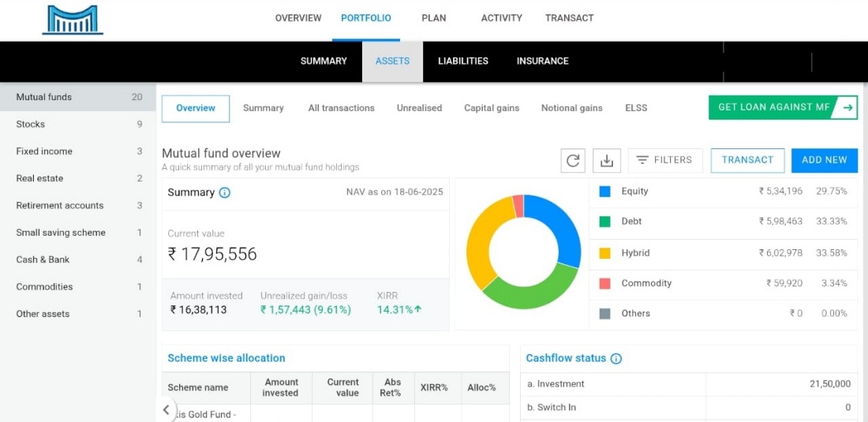Open the FILTERS options
This screenshot has height=422, width=868.
[664, 160]
